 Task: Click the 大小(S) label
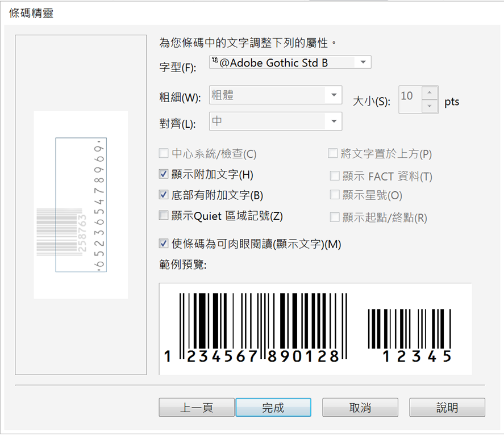tap(372, 102)
